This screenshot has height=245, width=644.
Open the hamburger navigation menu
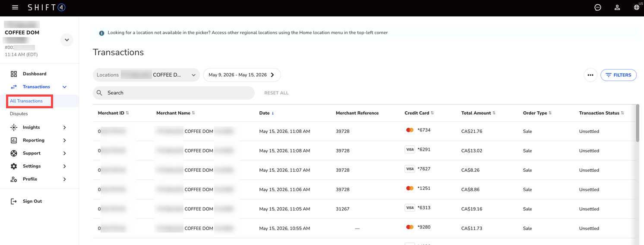click(15, 7)
